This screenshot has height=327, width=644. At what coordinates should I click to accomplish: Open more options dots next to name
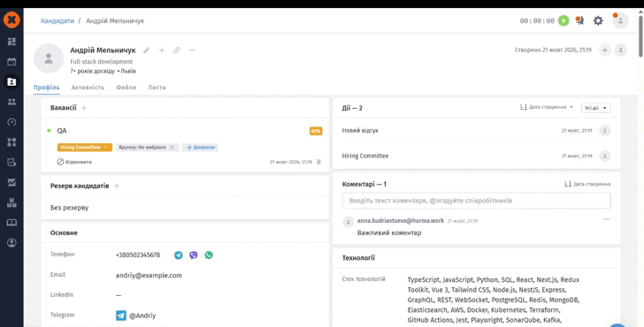(192, 50)
